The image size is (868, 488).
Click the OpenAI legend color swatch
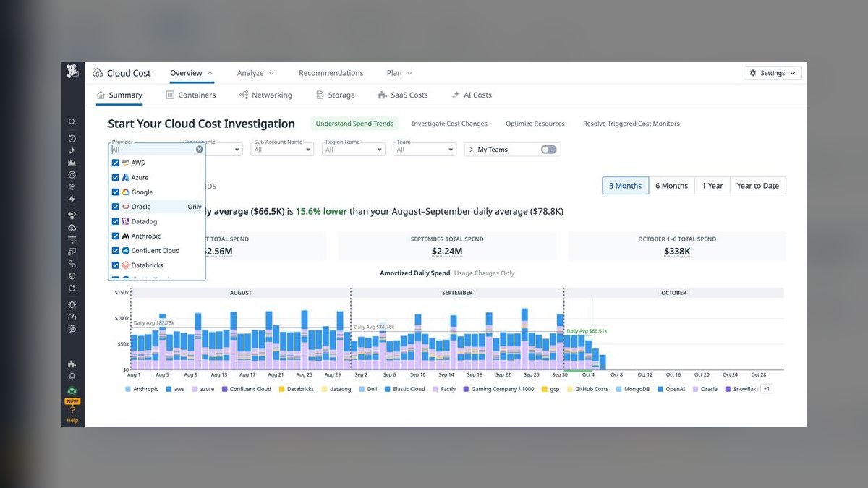pyautogui.click(x=660, y=389)
